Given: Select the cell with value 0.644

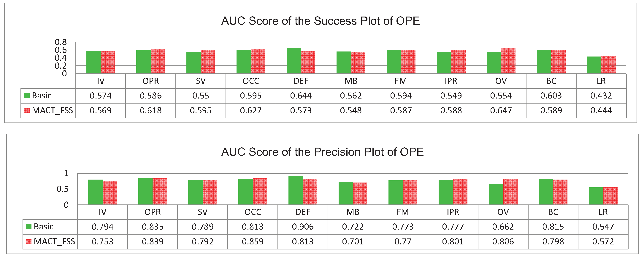Looking at the screenshot, I should pyautogui.click(x=301, y=96).
